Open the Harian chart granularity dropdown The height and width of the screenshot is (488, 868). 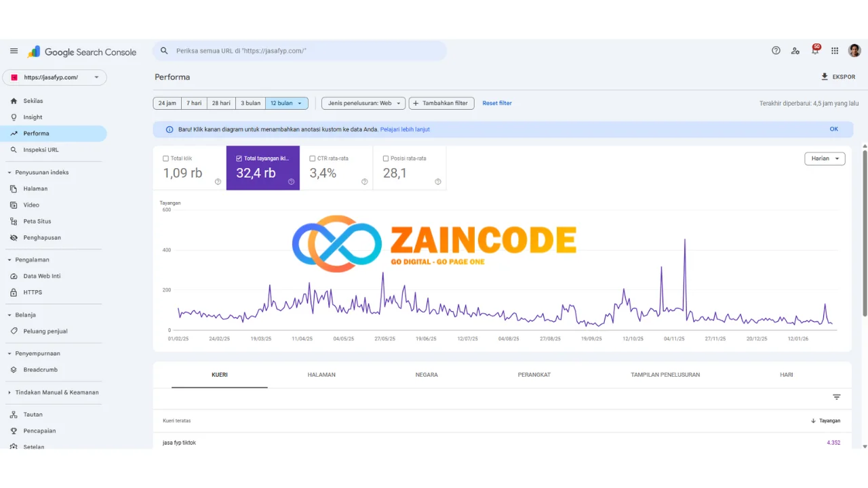(825, 159)
